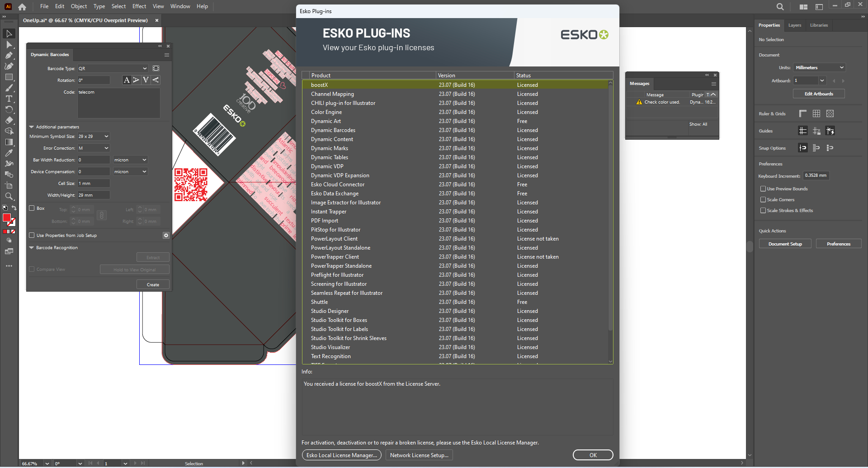Open the File menu
Screen dimensions: 868x468
tap(44, 6)
